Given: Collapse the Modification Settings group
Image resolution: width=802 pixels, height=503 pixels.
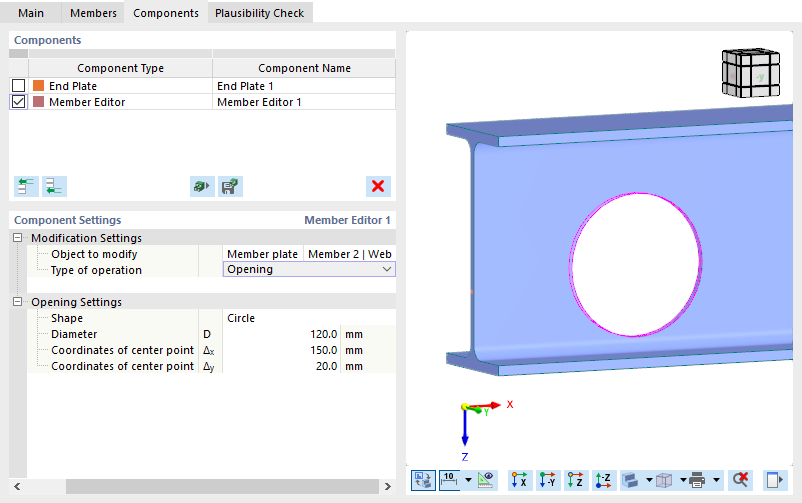Looking at the screenshot, I should [17, 238].
